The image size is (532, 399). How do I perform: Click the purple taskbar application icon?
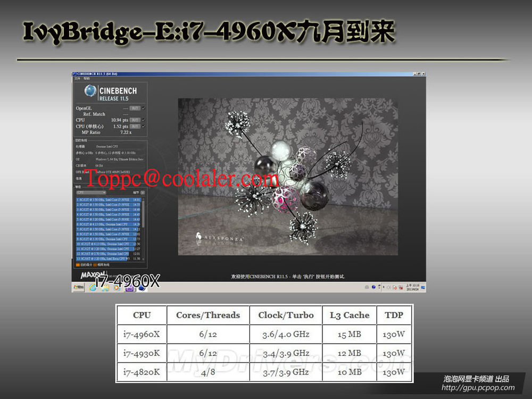tap(129, 288)
